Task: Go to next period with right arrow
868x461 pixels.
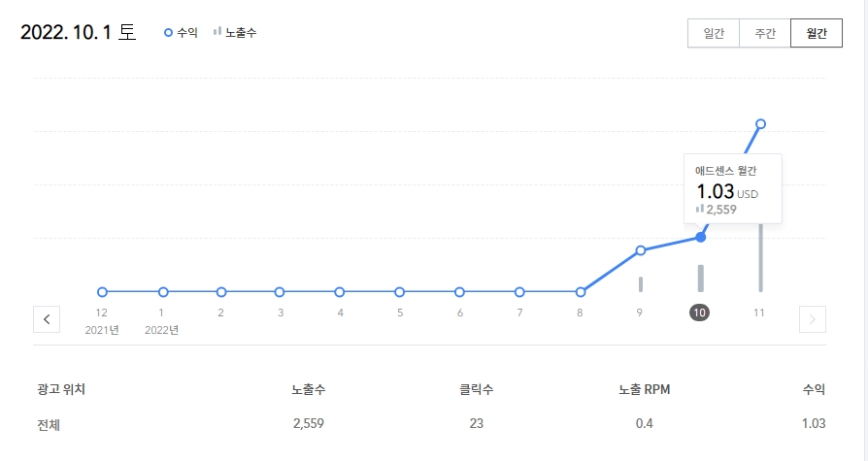Action: tap(813, 319)
